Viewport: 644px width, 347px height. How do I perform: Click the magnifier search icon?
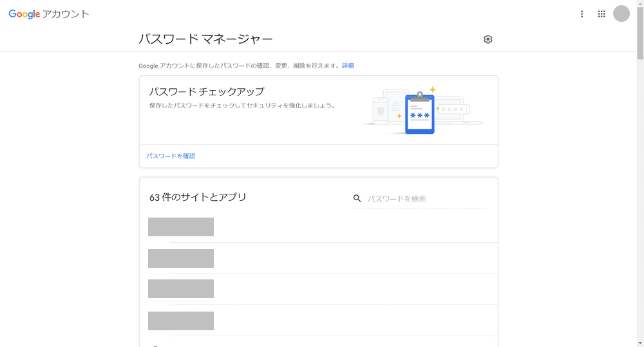point(357,199)
